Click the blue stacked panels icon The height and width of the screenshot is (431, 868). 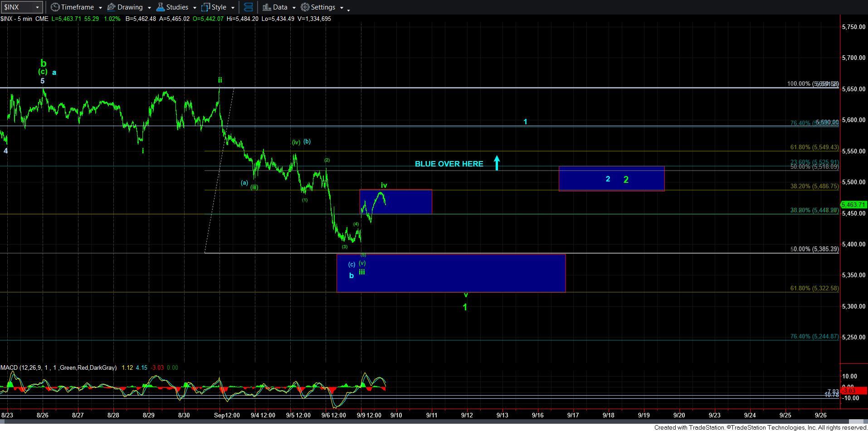[248, 7]
